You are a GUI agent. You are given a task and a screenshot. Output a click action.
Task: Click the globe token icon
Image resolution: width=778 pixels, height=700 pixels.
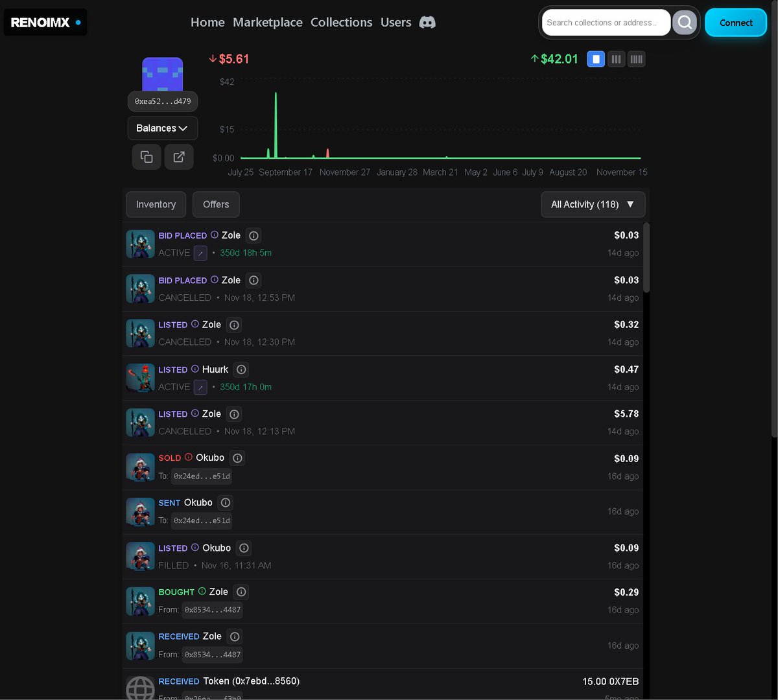click(140, 687)
